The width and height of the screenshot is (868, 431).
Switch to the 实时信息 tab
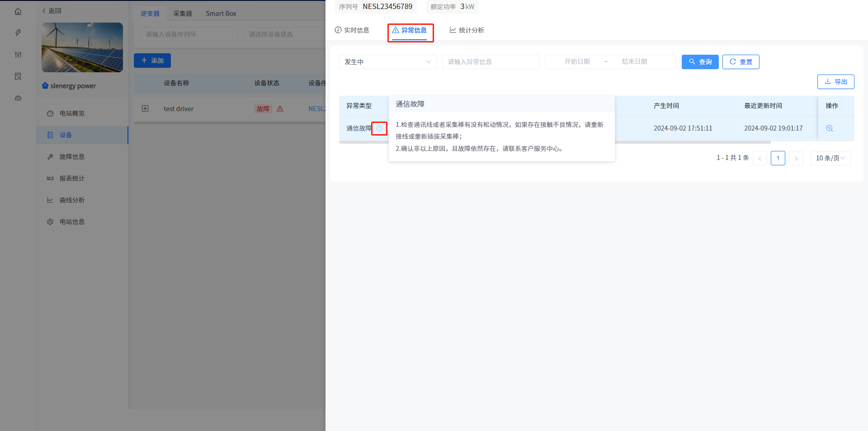[352, 30]
